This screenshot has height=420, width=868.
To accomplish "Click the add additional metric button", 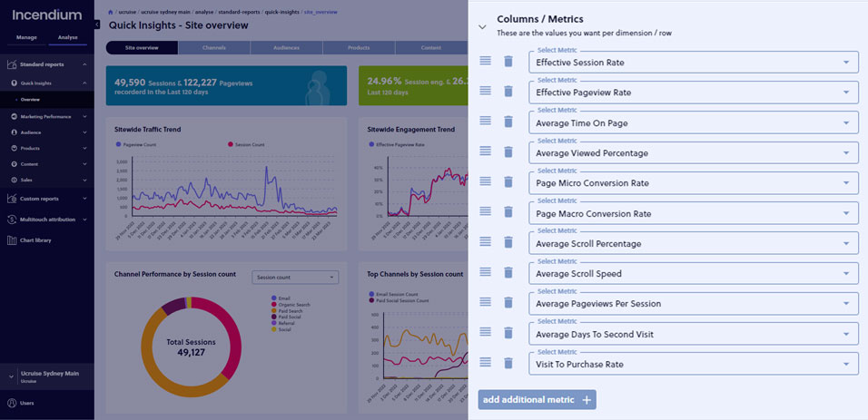I will coord(537,399).
